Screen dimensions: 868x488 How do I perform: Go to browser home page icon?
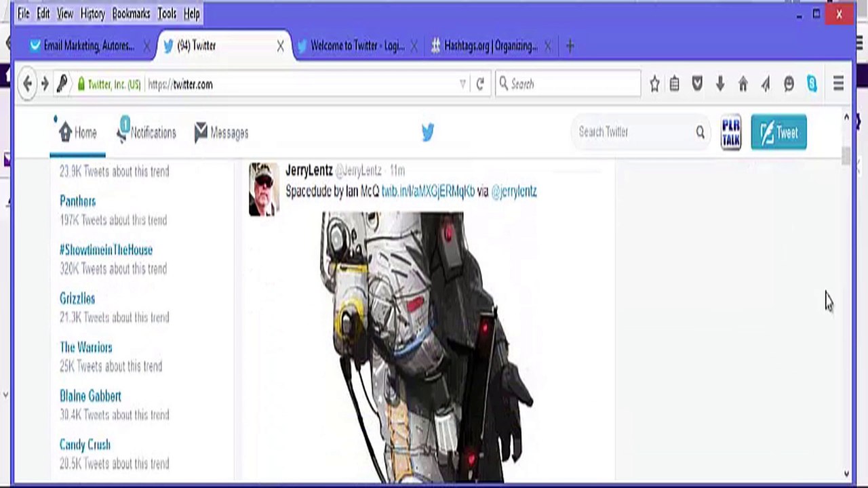(743, 84)
